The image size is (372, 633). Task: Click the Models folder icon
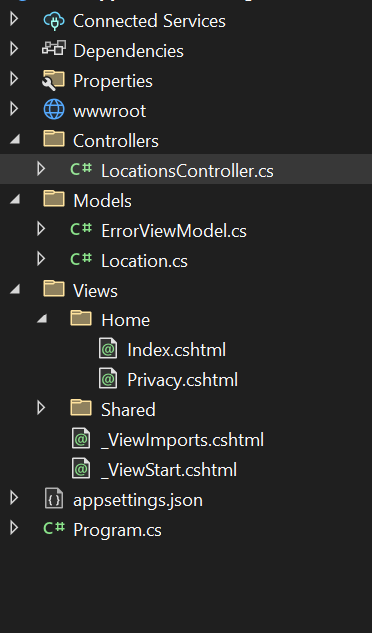click(x=54, y=199)
